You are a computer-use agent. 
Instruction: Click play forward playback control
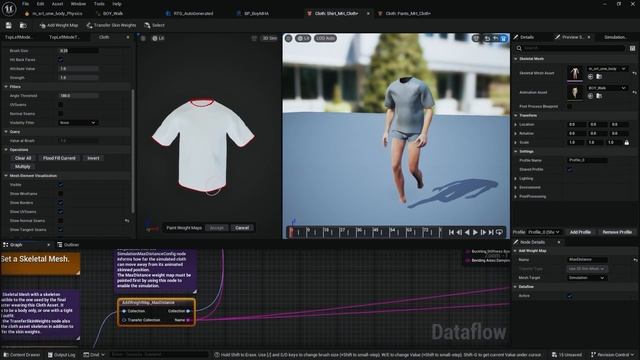[x=476, y=232]
